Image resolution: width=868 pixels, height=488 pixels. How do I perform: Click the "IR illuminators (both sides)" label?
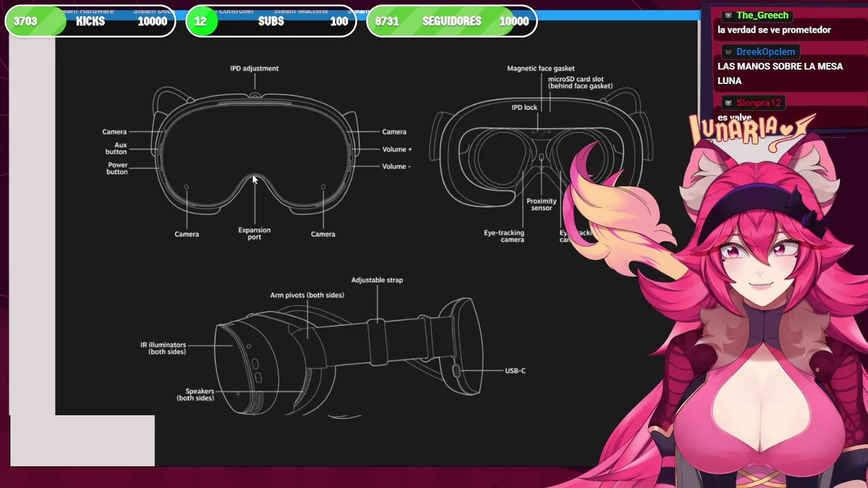coord(163,348)
